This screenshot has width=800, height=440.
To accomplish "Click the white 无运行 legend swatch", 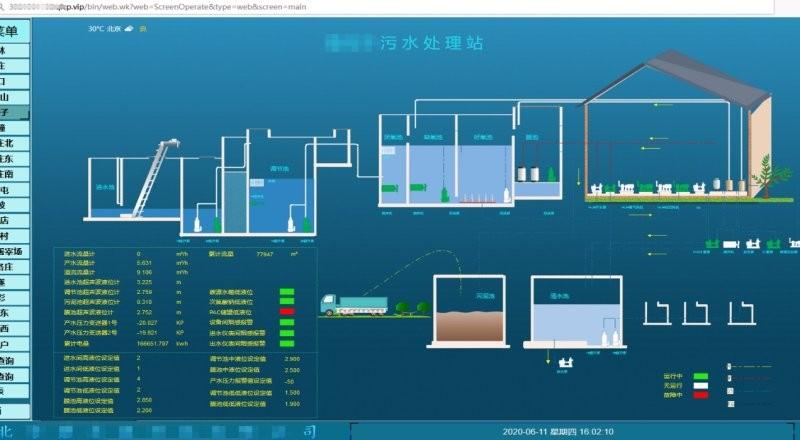I will tap(701, 386).
